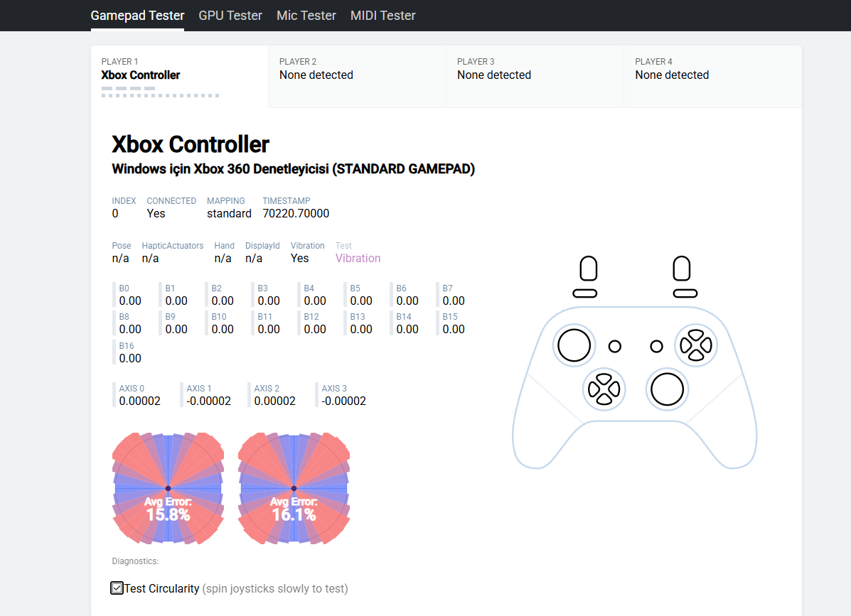The height and width of the screenshot is (616, 851).
Task: Click the AXIS 1 value -0.00002
Action: (x=209, y=401)
